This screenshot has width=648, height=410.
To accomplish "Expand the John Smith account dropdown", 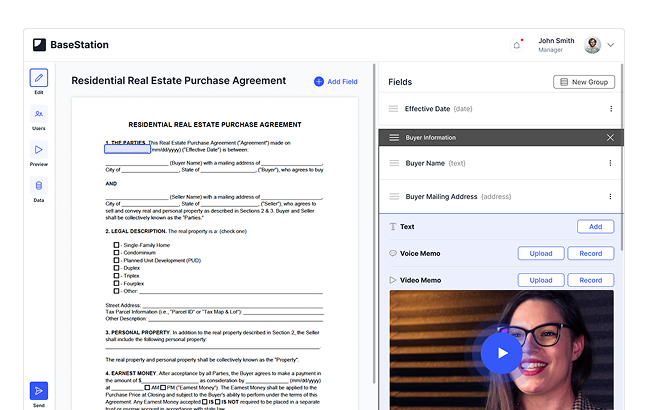I will pyautogui.click(x=610, y=45).
